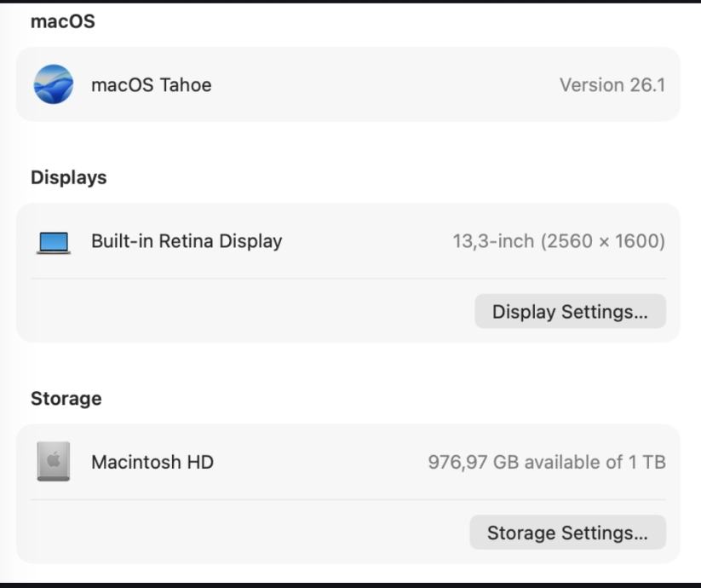Click the macOS section heading
The image size is (701, 588).
63,22
